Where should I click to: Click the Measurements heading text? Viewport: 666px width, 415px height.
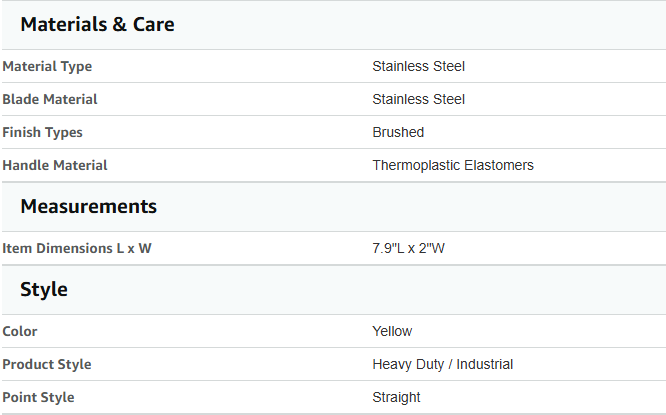click(88, 207)
